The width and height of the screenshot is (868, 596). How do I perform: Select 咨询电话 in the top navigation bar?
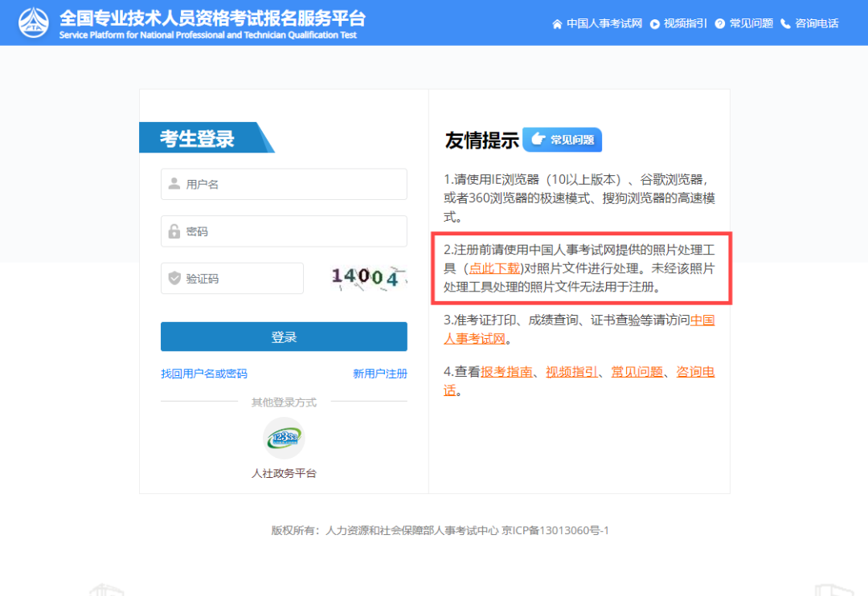point(817,24)
